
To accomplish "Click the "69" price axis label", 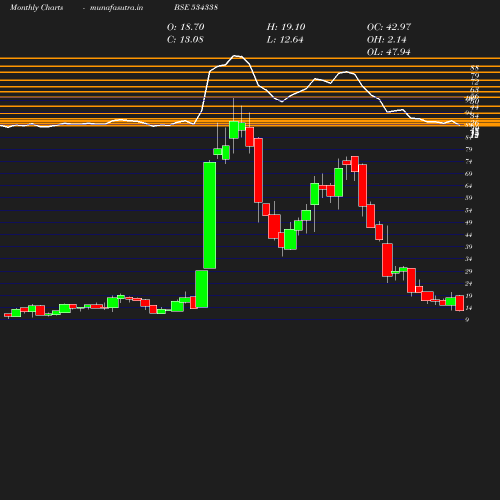I will point(469,174).
